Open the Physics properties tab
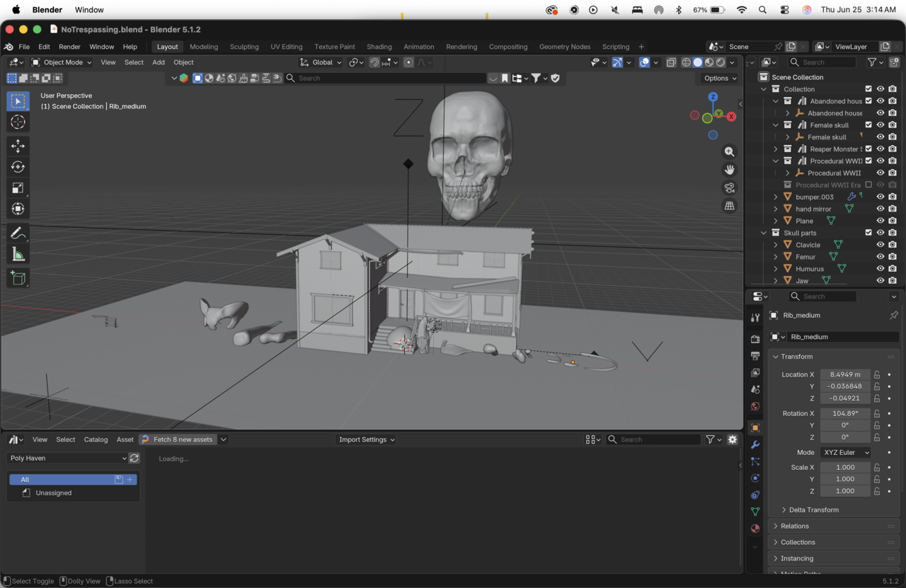 point(755,478)
